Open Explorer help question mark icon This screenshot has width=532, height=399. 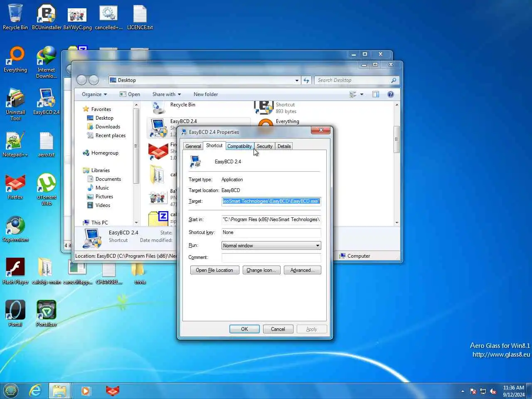(x=391, y=94)
